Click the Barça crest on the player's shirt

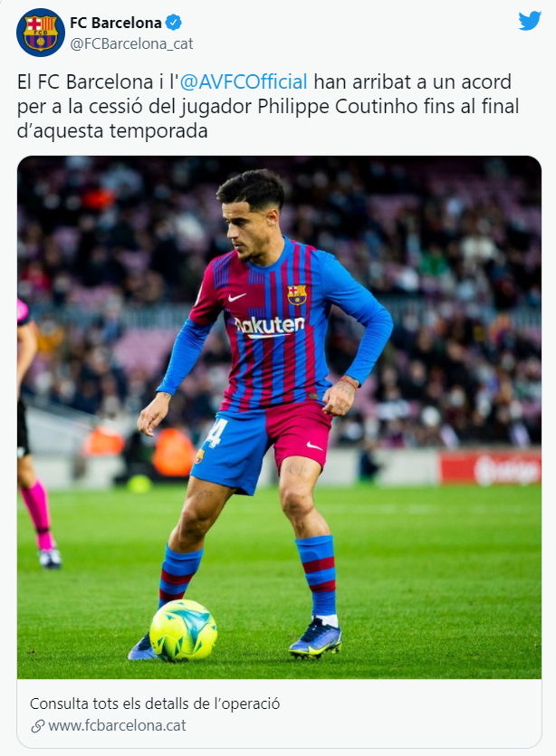[x=297, y=294]
